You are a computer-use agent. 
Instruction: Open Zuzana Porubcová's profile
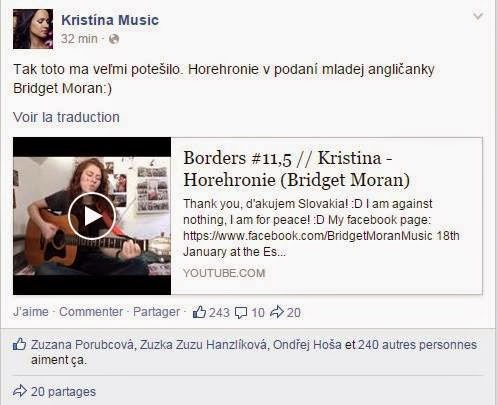click(x=83, y=345)
